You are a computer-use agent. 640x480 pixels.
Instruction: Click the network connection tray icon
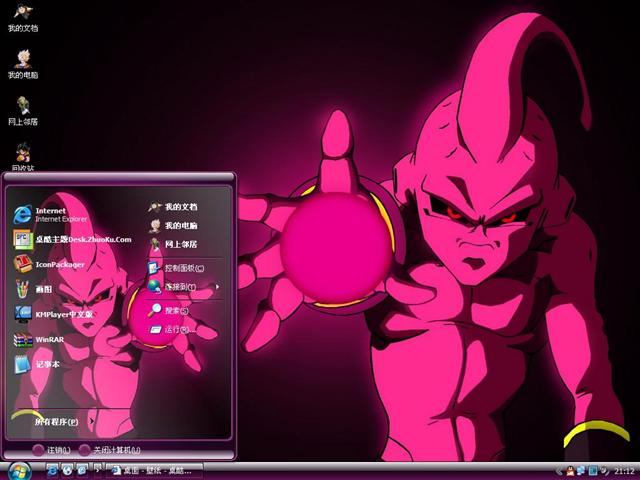581,471
